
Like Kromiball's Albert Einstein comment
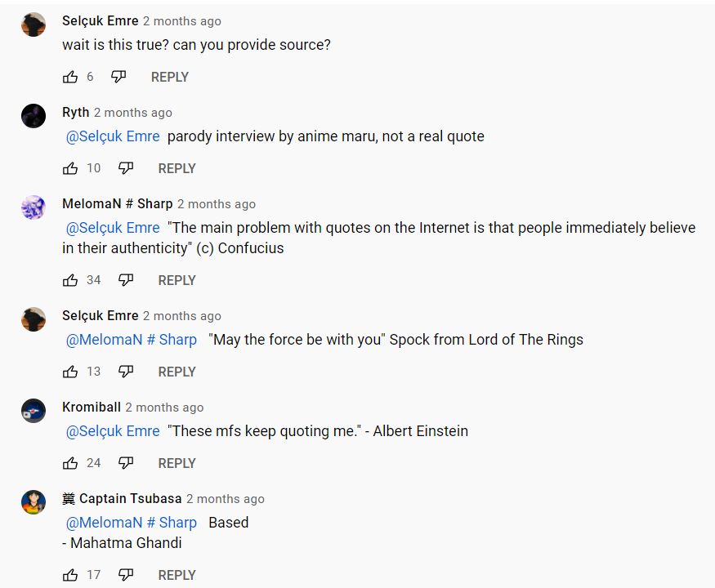point(70,463)
